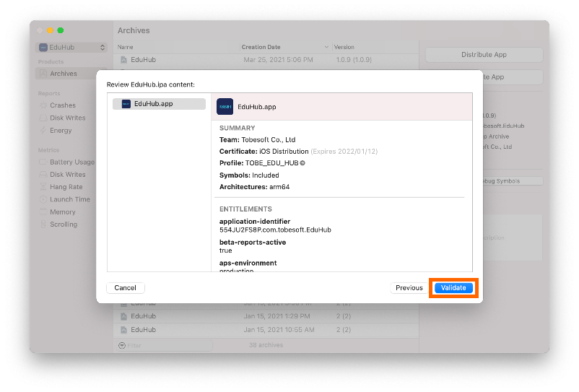
Task: Select EduHub.app in the content list
Action: click(x=159, y=104)
